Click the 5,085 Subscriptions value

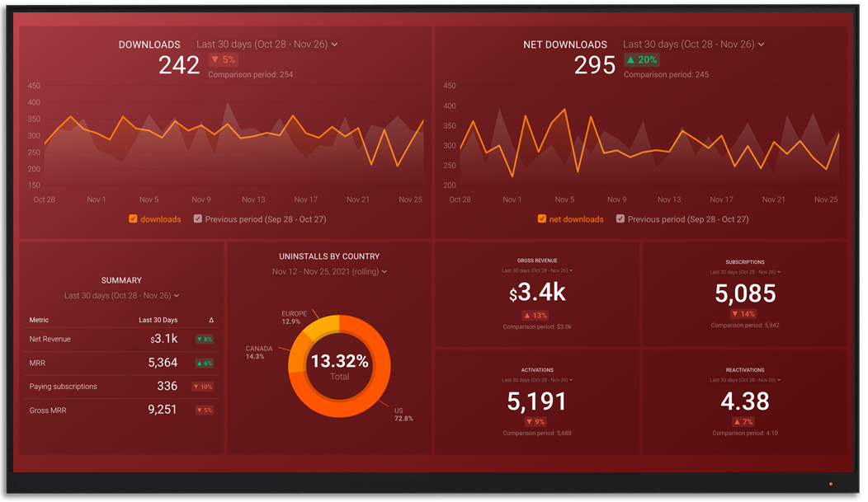[745, 293]
